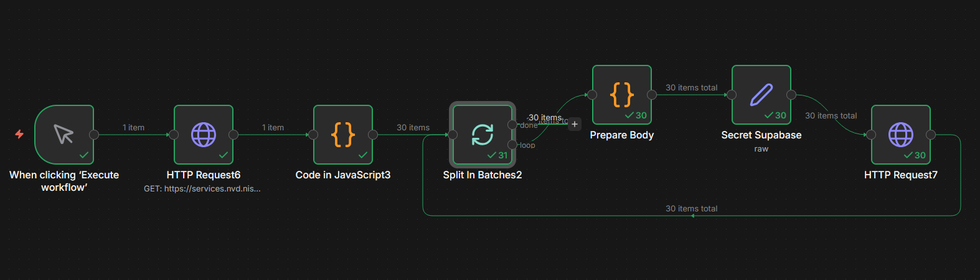Click the '30 items total' loop-back connection label
This screenshot has width=980, height=280.
tap(691, 209)
